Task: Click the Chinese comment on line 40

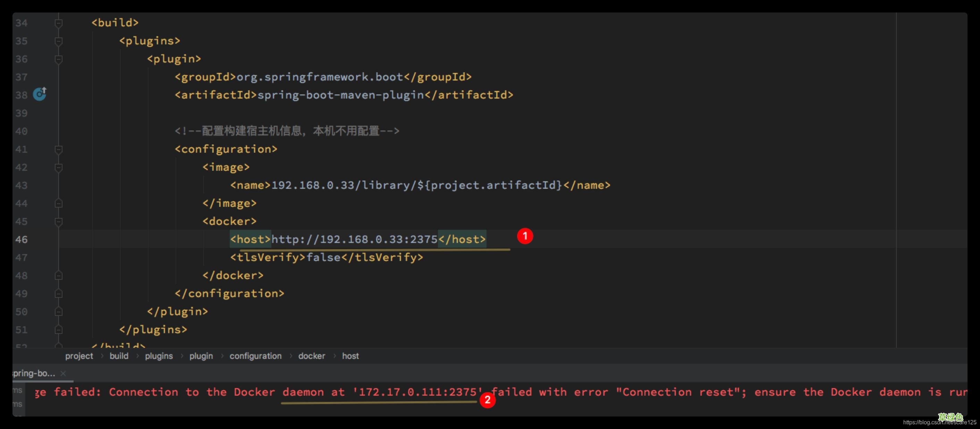Action: point(287,131)
